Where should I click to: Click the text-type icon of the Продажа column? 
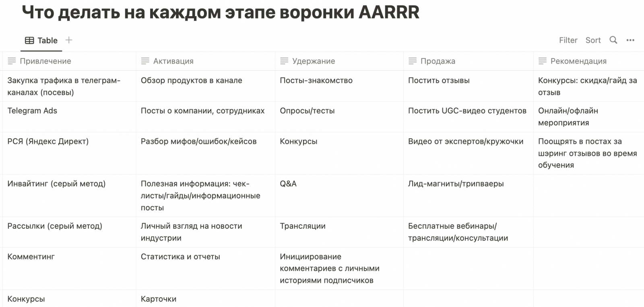(413, 61)
